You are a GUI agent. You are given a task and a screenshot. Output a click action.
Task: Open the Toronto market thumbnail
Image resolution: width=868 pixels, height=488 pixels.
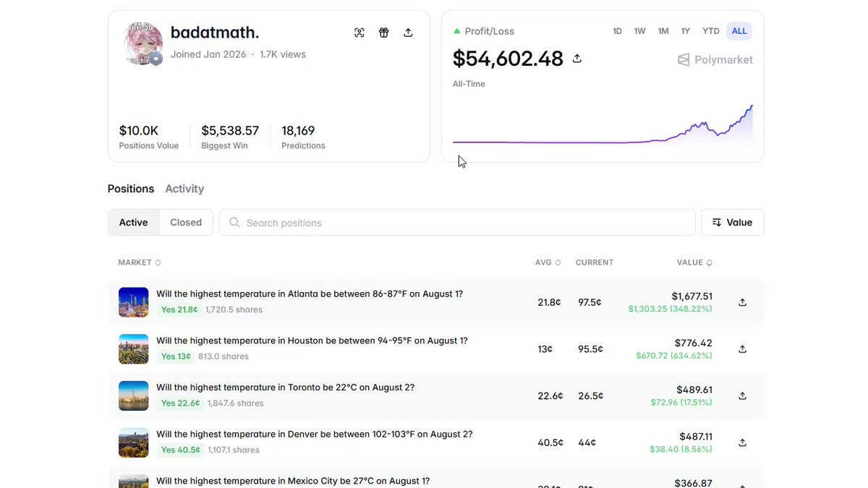point(134,396)
